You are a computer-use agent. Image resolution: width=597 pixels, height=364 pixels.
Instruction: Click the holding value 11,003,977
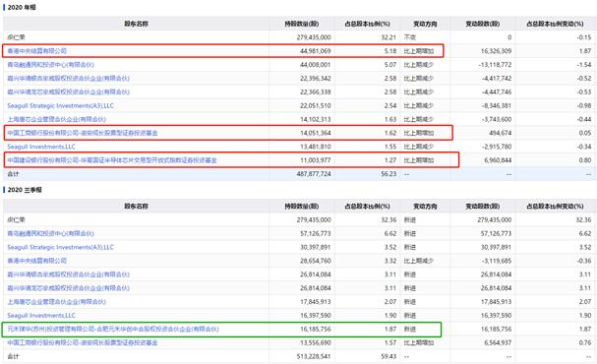tap(316, 160)
